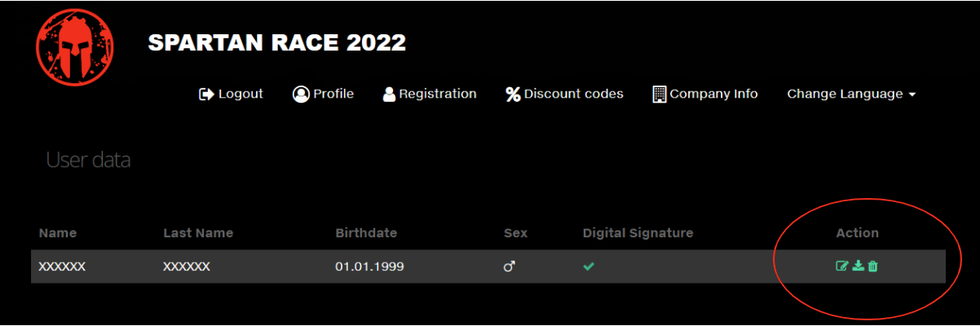
Task: Click the Registration user icon
Action: tap(389, 95)
